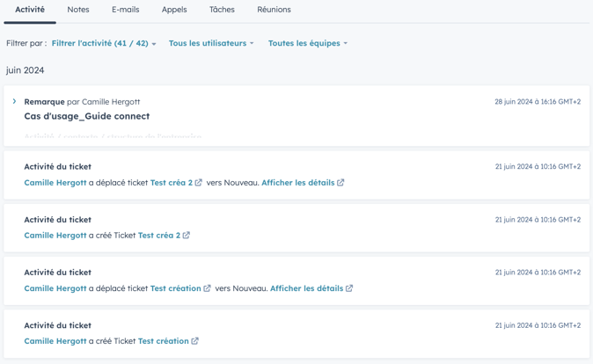Image resolution: width=593 pixels, height=364 pixels.
Task: Open external link icon beside created Test création
Action: pyautogui.click(x=195, y=341)
